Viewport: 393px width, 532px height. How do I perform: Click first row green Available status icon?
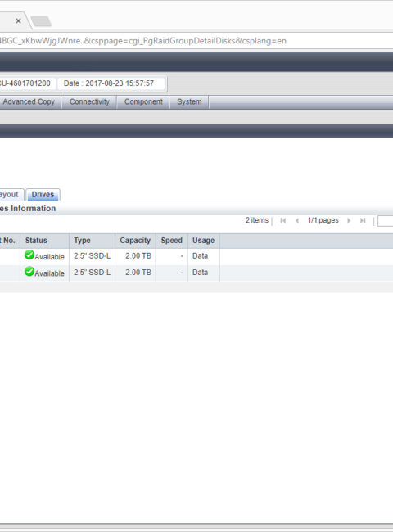29,255
